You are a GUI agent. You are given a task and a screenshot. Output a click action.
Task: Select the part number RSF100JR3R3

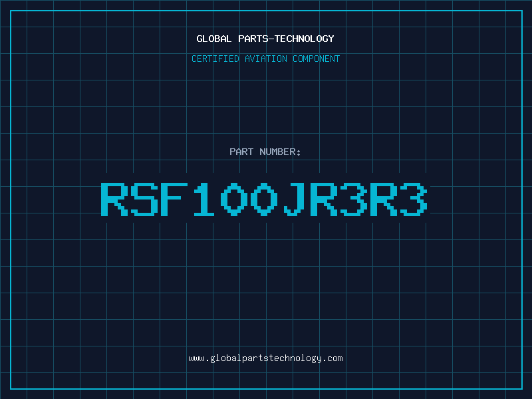(x=264, y=199)
